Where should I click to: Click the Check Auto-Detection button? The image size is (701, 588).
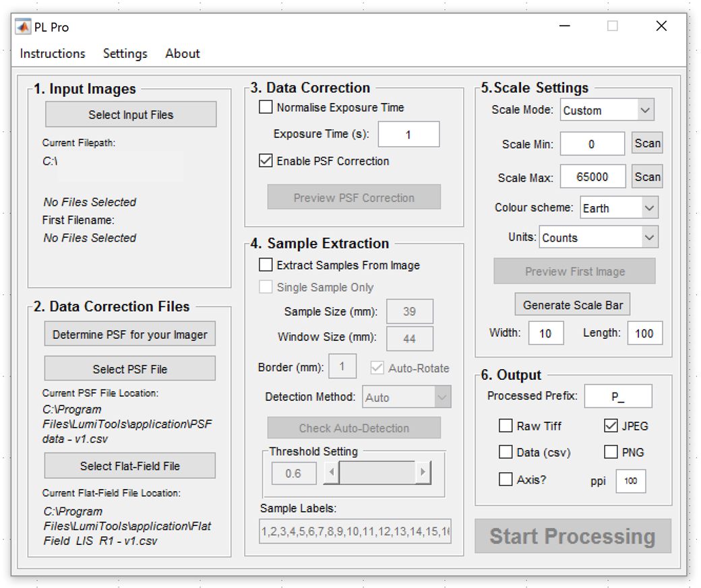click(354, 428)
